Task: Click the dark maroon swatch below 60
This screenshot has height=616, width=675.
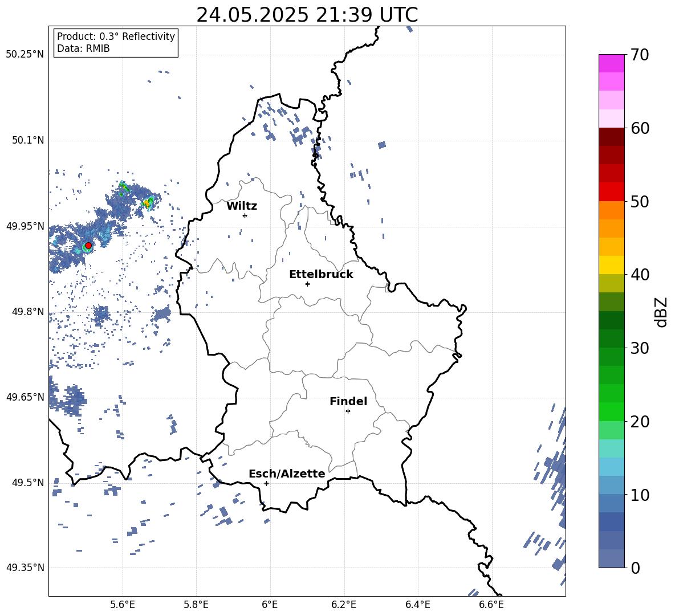Action: 611,137
